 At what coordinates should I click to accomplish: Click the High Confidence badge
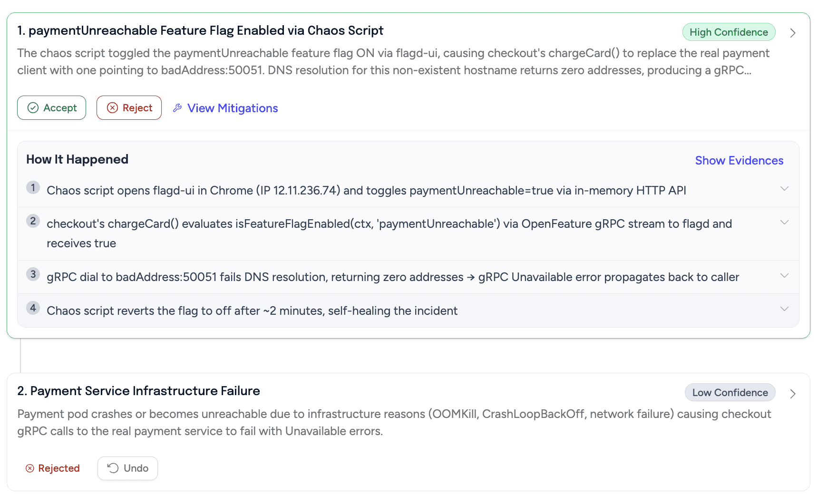pos(729,32)
